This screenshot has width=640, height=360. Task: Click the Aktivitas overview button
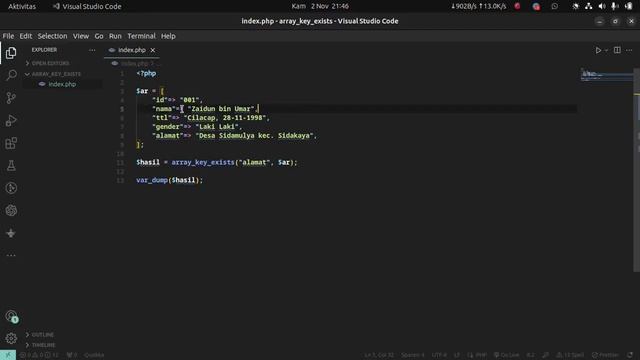22,6
